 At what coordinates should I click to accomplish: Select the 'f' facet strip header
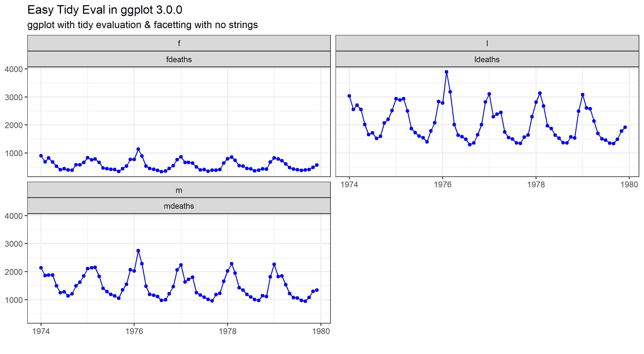pos(179,44)
